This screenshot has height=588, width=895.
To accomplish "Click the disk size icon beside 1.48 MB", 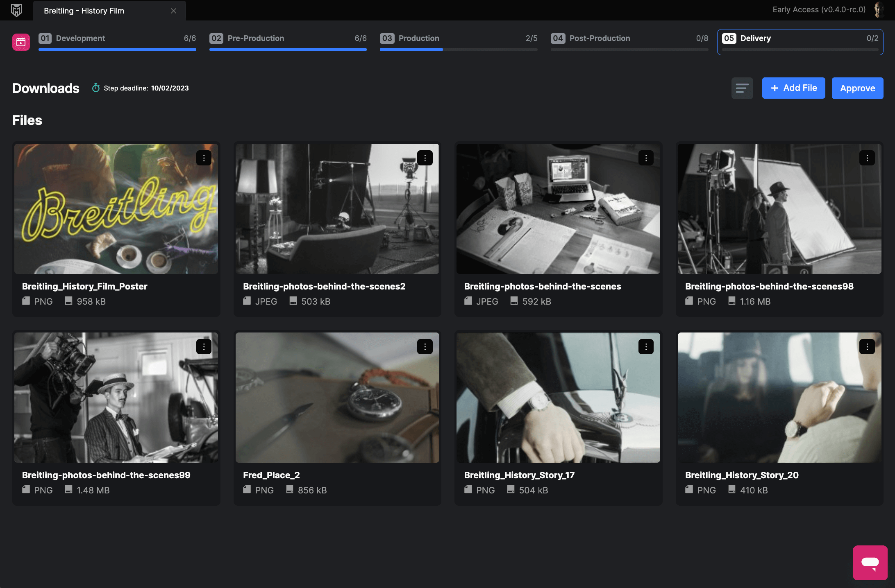I will [68, 490].
